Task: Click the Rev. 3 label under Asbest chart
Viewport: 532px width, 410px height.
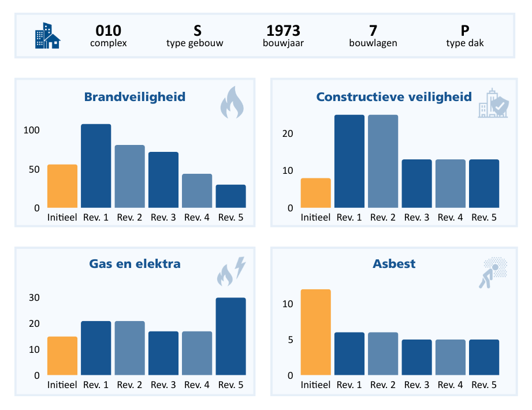Action: click(x=416, y=385)
